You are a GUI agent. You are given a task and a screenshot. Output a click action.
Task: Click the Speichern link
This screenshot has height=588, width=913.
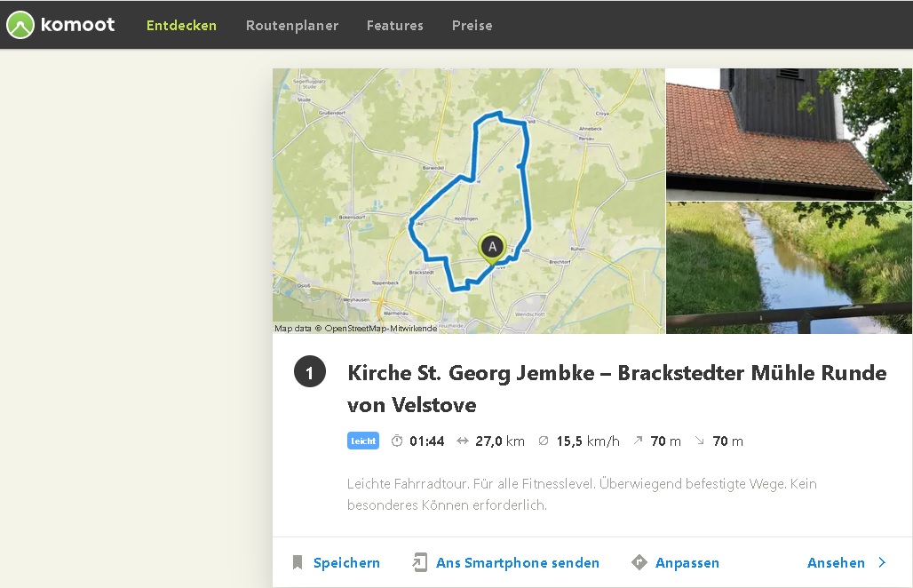346,563
